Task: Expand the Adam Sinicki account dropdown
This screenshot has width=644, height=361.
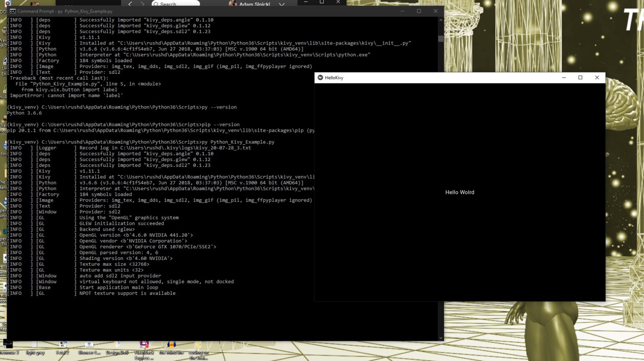Action: coord(282,4)
